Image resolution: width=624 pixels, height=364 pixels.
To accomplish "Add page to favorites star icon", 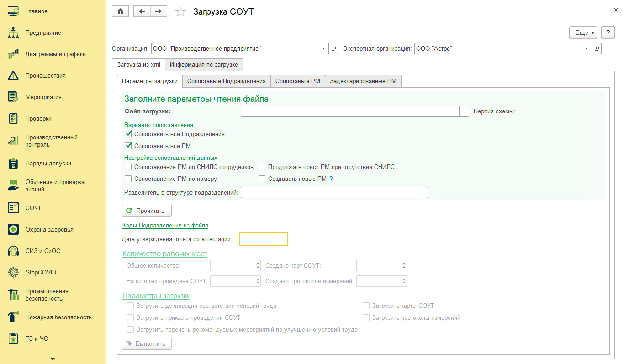I will click(181, 12).
